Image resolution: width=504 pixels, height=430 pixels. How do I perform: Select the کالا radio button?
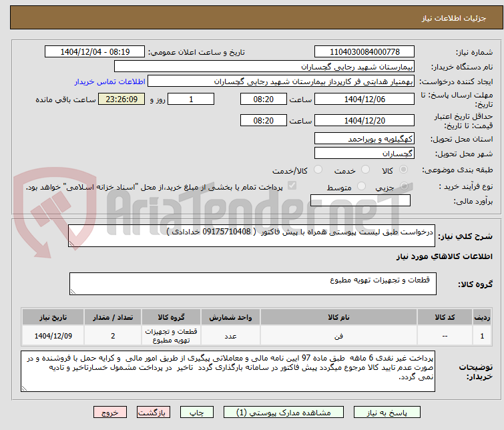tap(403, 170)
